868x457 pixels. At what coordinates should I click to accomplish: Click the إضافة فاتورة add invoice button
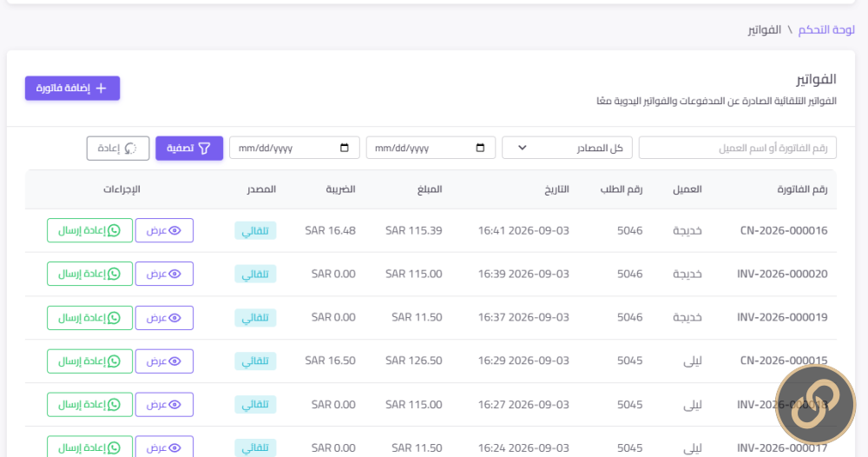coord(73,88)
